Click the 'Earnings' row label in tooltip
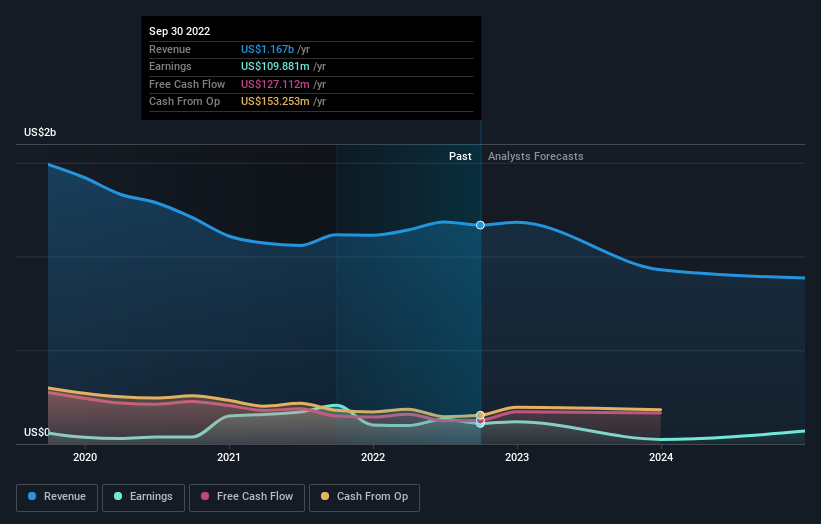The height and width of the screenshot is (524, 821). coord(170,66)
